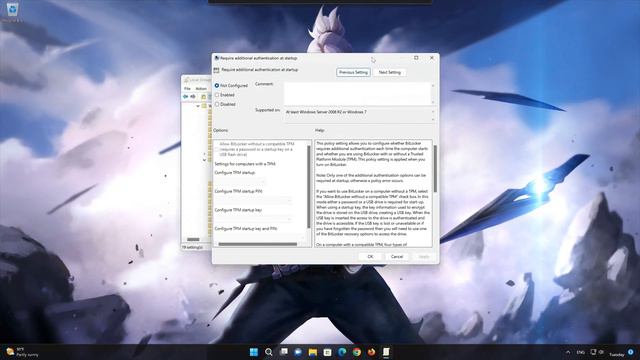Click Cancel in the policy dialog
Viewport: 640px width, 360px height.
397,257
